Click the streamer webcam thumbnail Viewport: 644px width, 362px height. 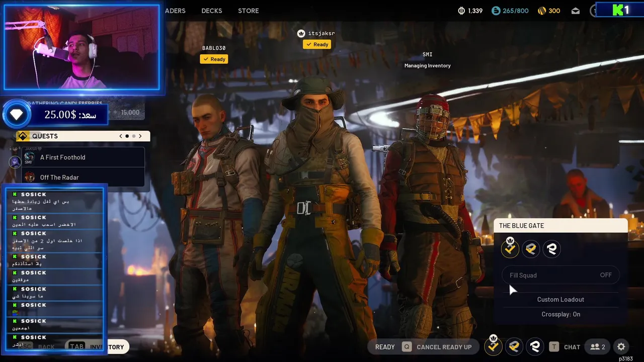click(x=82, y=47)
